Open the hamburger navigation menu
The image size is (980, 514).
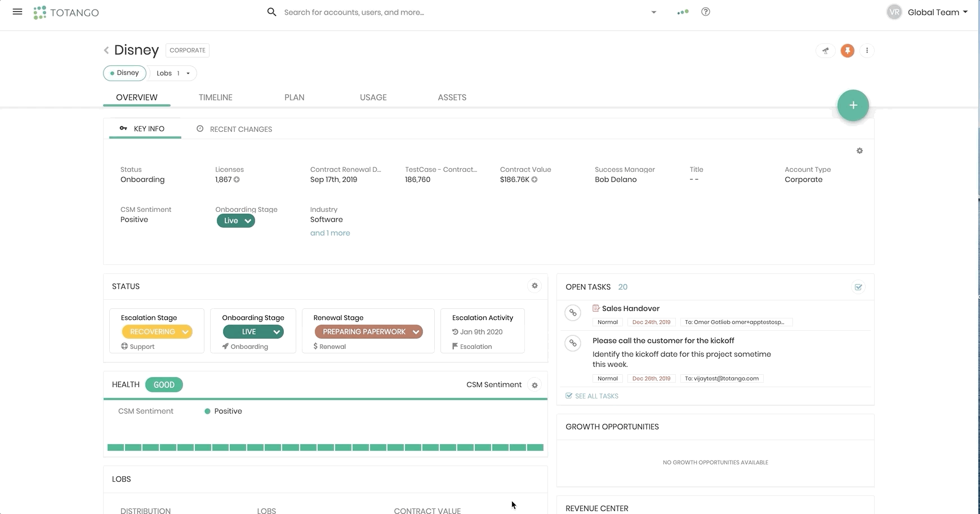(x=17, y=12)
